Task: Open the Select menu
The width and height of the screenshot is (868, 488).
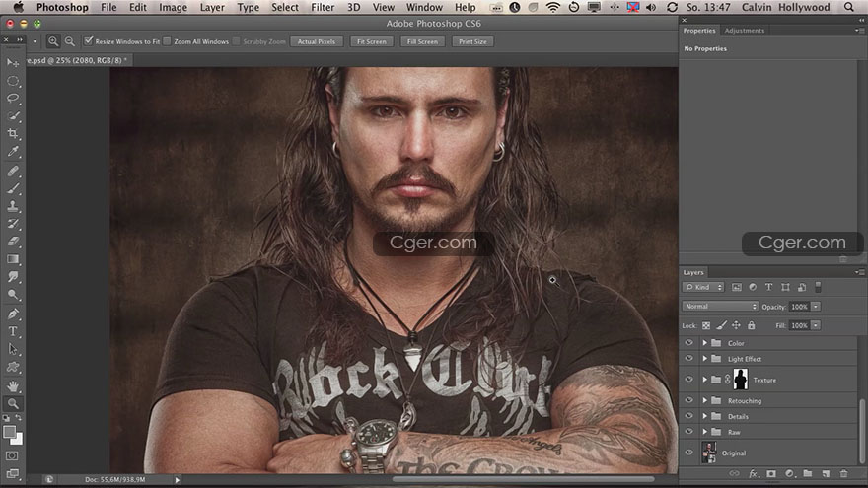Action: click(284, 7)
